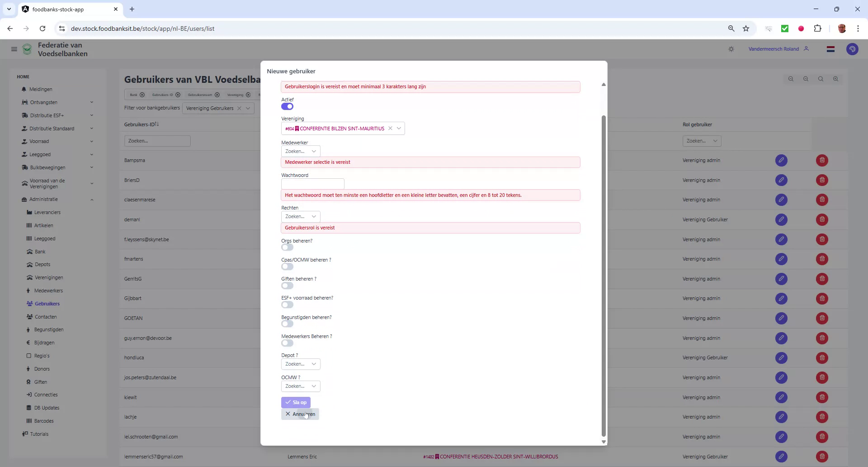Open the Meldingen section in sidebar
The height and width of the screenshot is (467, 868).
tap(41, 89)
